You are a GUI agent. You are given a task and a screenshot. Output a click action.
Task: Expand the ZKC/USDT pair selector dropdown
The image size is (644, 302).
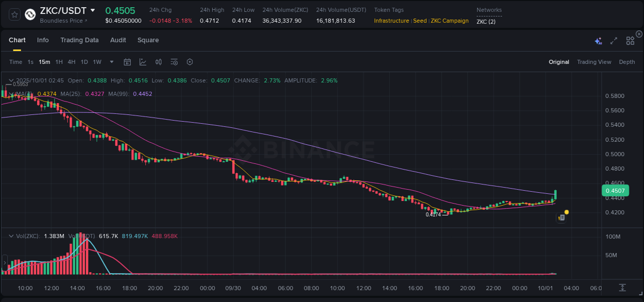click(x=93, y=10)
